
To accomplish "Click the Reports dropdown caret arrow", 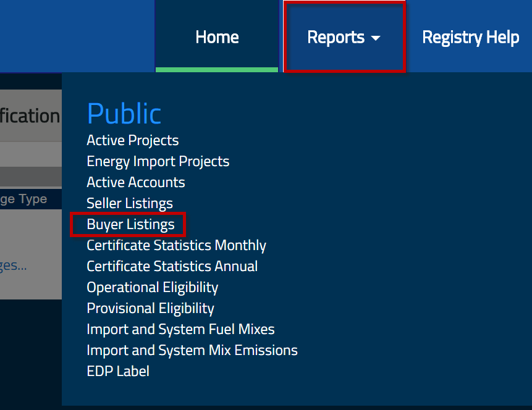I will coord(376,38).
